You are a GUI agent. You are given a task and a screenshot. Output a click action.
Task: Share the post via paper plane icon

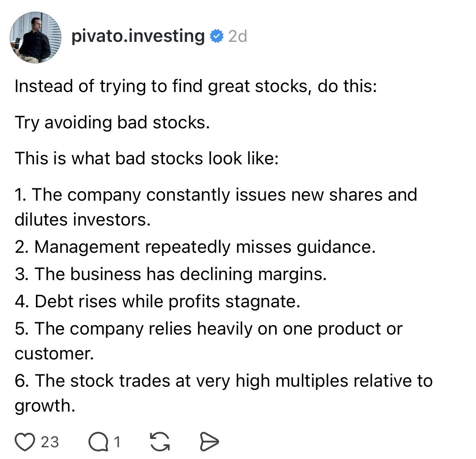[209, 442]
